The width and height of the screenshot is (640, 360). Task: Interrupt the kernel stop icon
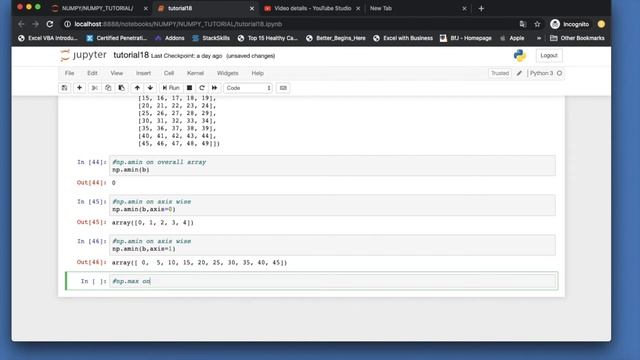click(189, 88)
